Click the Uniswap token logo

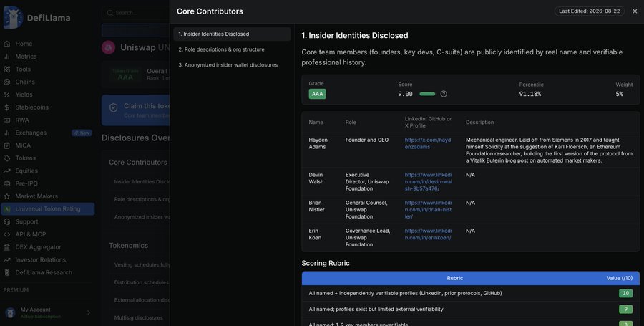click(x=109, y=47)
